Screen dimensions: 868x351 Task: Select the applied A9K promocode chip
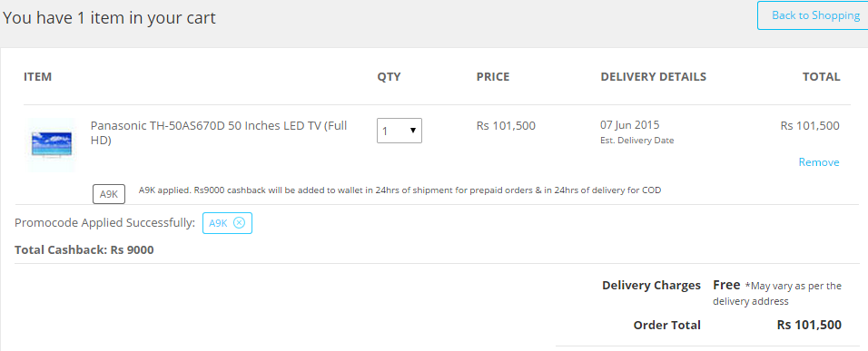[227, 223]
